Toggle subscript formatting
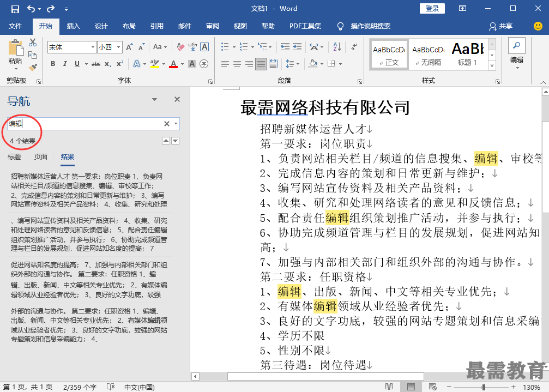Screen dimensions: 549x392 point(108,64)
